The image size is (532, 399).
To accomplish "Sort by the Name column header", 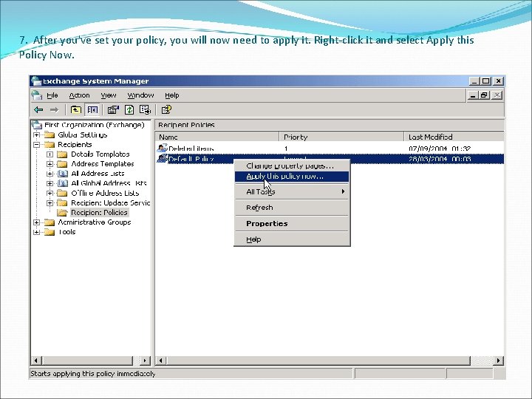I will click(217, 137).
